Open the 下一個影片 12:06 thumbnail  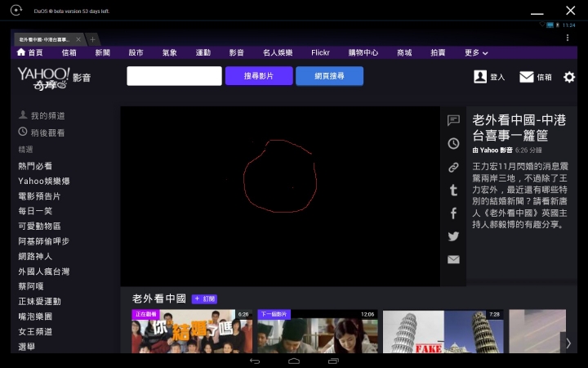tap(317, 331)
